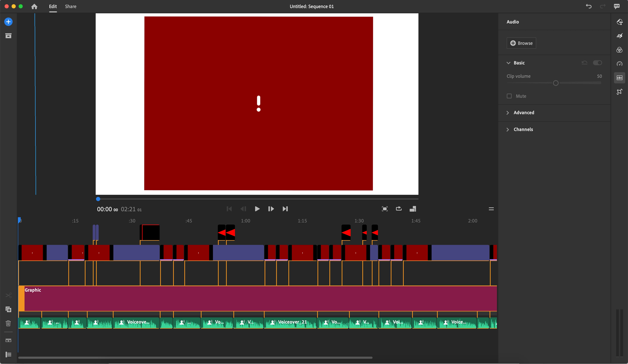Expand the Advanced audio section

(524, 113)
